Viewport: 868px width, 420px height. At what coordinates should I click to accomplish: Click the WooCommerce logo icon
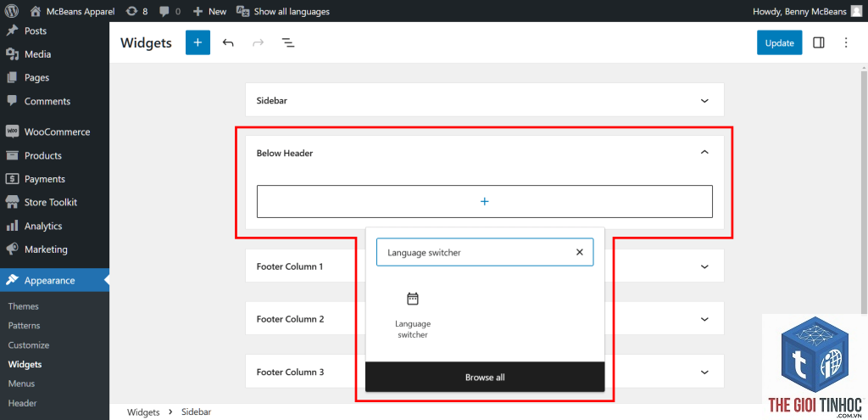pyautogui.click(x=12, y=132)
